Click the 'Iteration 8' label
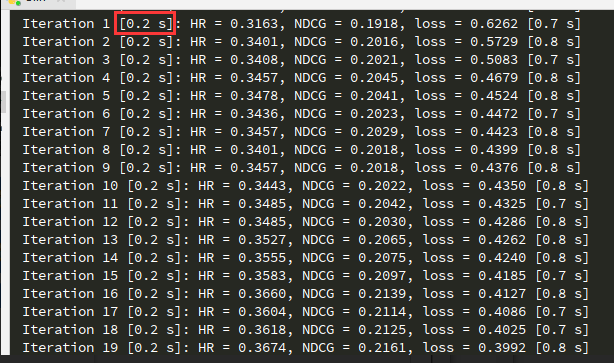 click(66, 150)
